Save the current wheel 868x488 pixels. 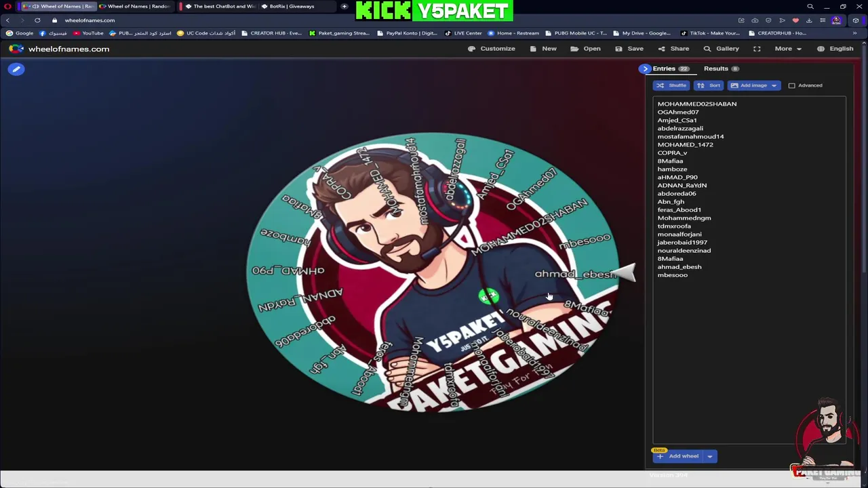[629, 49]
